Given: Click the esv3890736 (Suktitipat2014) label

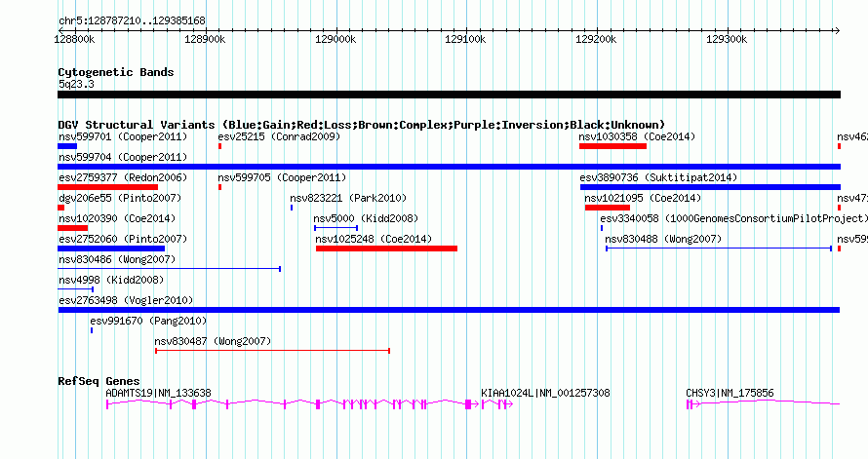Looking at the screenshot, I should click(658, 177).
